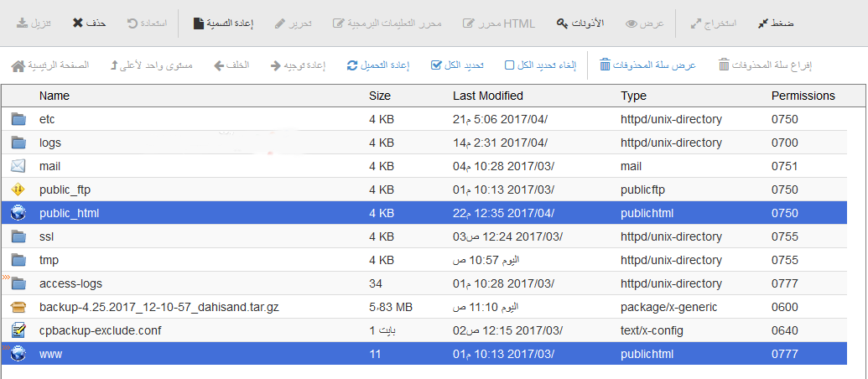Click Unselect All (إلغاء تحديد الكل) checkbox
868x379 pixels.
click(x=541, y=65)
